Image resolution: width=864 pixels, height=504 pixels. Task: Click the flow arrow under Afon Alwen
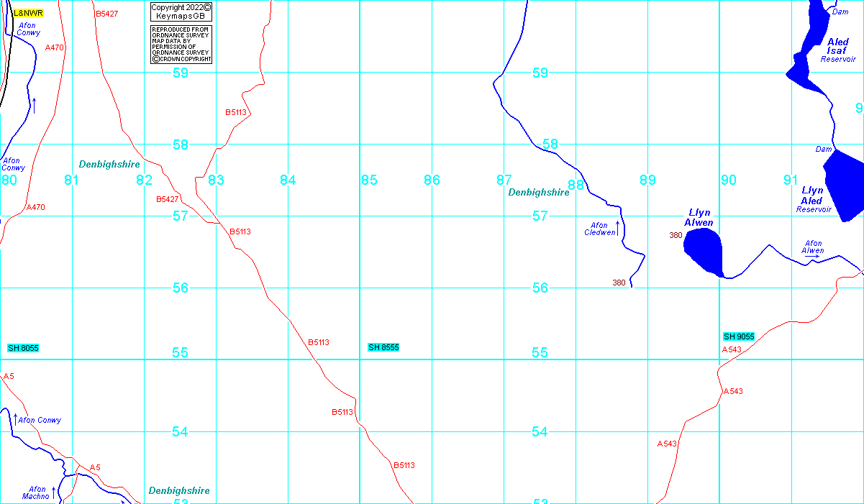coord(812,257)
